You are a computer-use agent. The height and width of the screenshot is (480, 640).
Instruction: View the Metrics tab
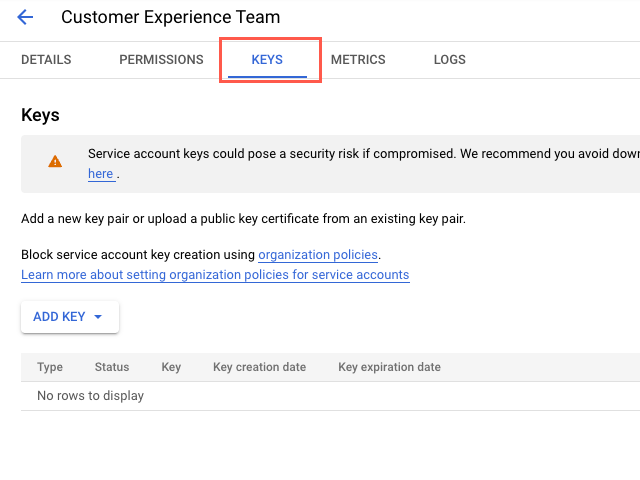358,60
